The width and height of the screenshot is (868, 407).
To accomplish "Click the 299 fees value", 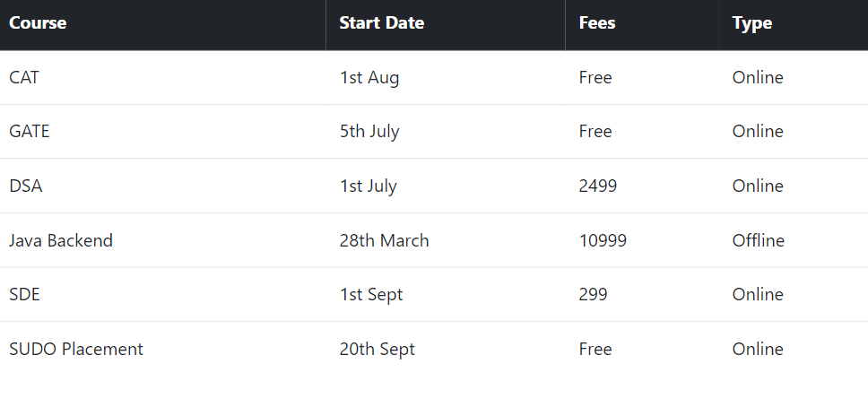I will click(593, 295).
